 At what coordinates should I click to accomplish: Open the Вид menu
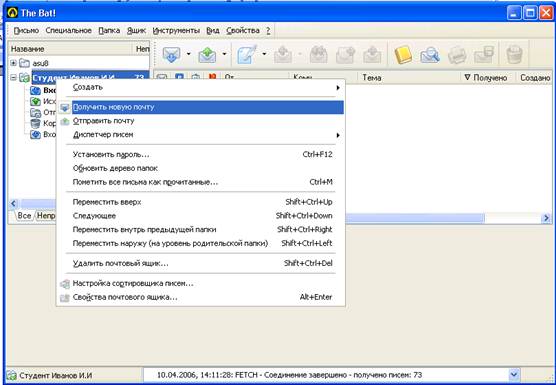tap(213, 31)
